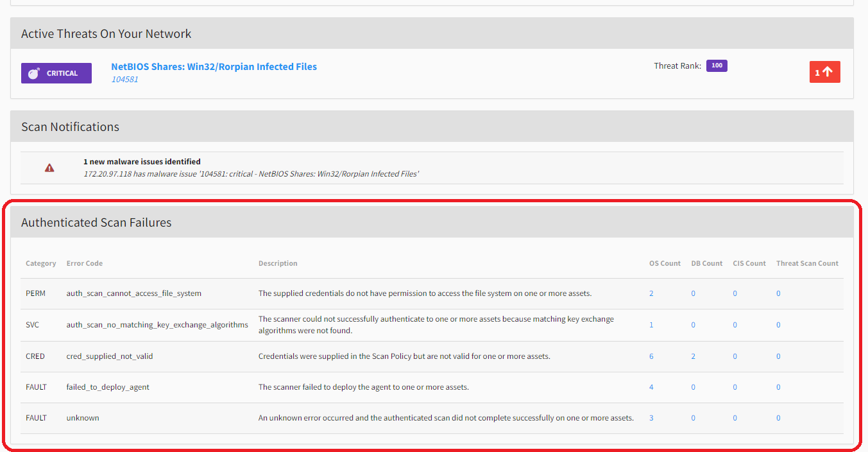The image size is (868, 452).
Task: Click DB Count 2 for cred_supplied_not_valid
Action: pos(693,356)
